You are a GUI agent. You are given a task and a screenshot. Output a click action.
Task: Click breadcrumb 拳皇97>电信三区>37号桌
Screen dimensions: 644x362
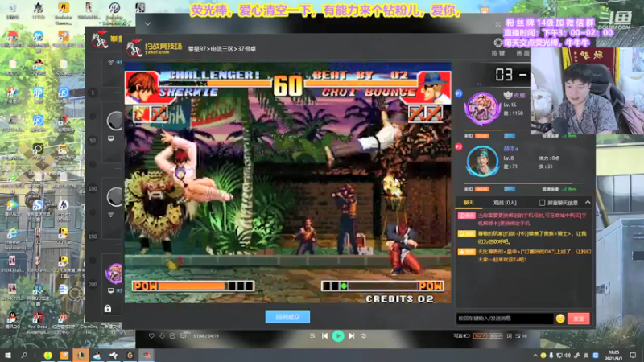(x=222, y=49)
